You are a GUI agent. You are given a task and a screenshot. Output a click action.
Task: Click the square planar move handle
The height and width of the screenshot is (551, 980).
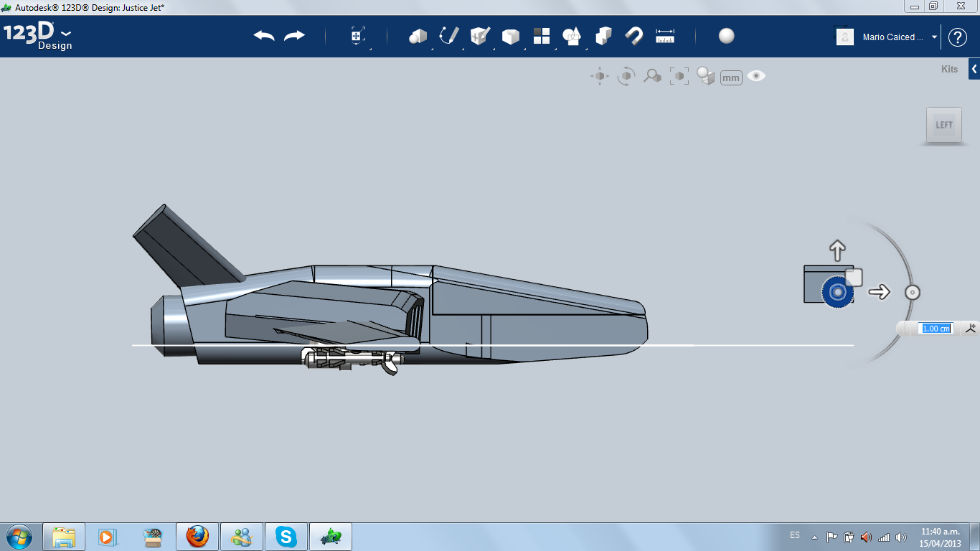click(x=854, y=278)
